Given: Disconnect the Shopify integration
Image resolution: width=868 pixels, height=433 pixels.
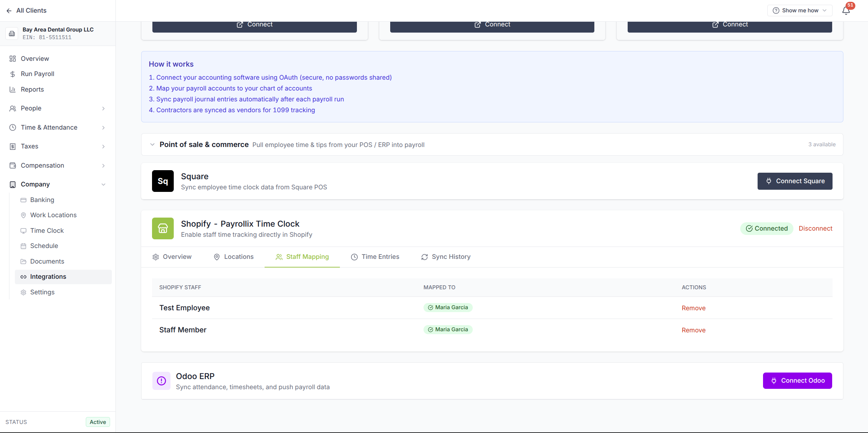Looking at the screenshot, I should click(816, 228).
